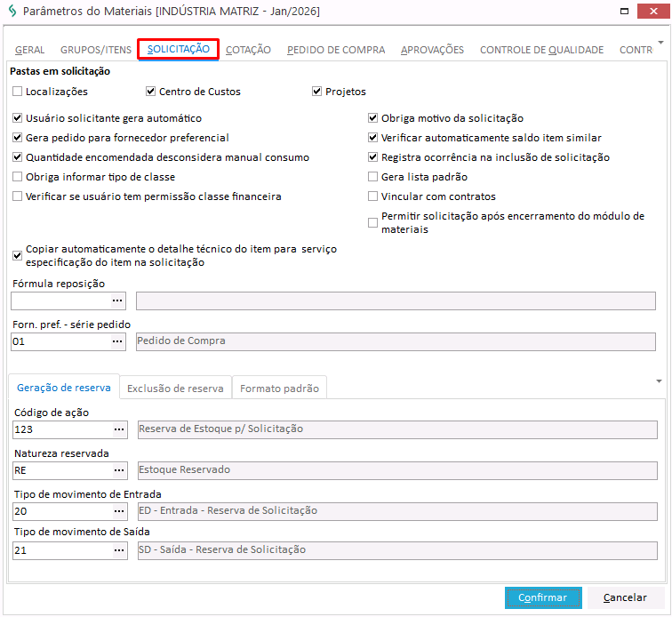
Task: Select the Geração de reserva sub-tab
Action: click(x=64, y=388)
